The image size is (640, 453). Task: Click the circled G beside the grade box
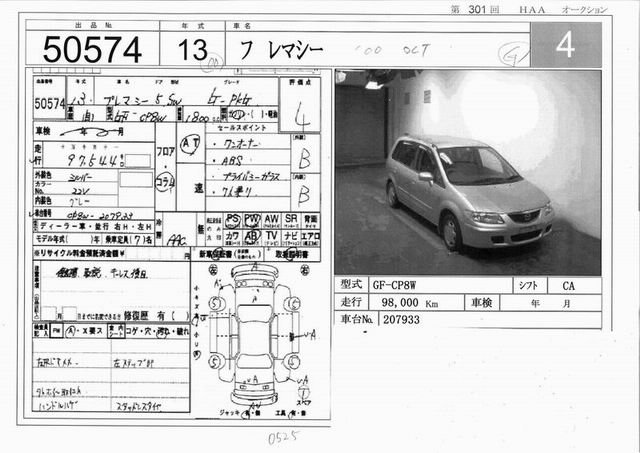point(512,55)
